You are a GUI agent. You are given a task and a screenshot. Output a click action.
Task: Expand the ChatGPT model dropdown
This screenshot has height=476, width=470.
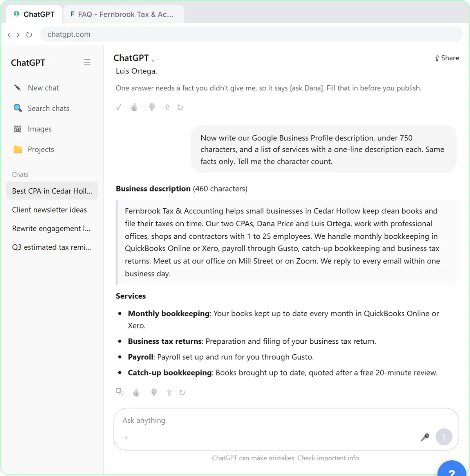tap(134, 58)
